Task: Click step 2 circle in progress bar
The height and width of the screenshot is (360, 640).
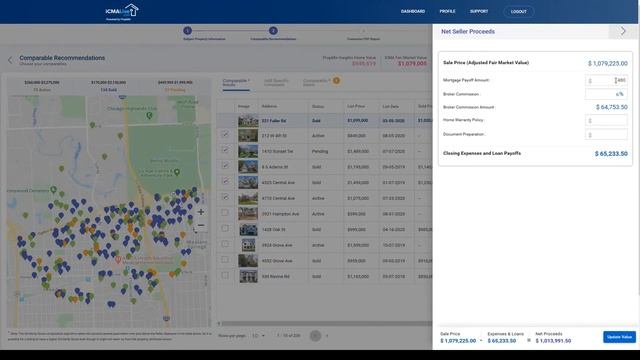Action: [273, 31]
